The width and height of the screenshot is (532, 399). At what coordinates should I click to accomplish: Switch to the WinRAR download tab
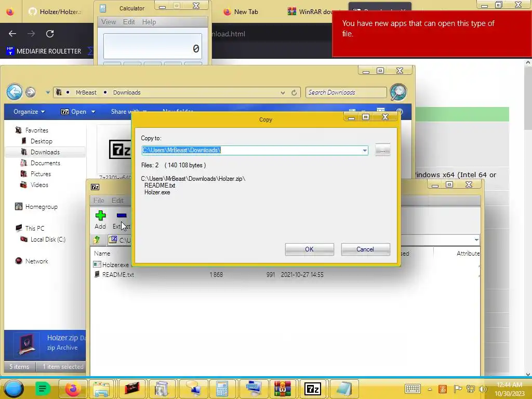point(310,12)
